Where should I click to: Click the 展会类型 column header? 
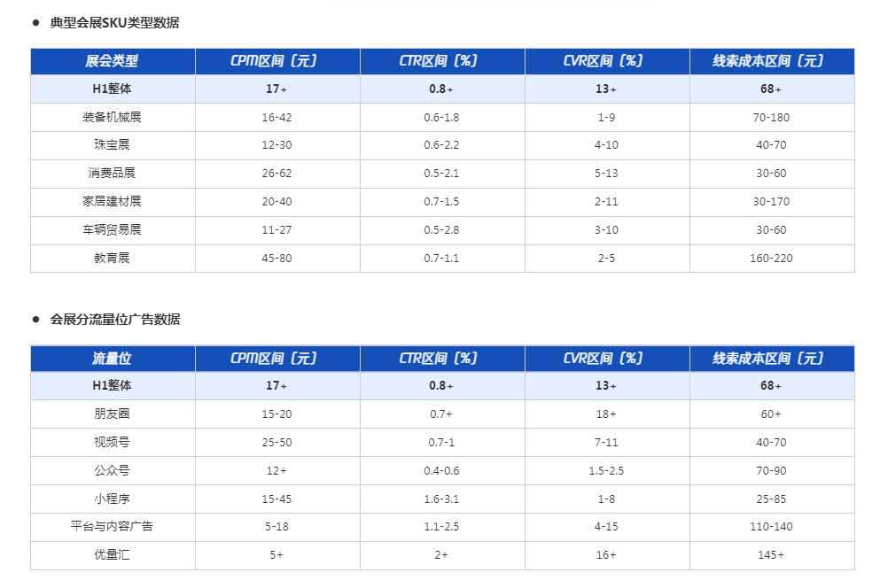coord(112,60)
